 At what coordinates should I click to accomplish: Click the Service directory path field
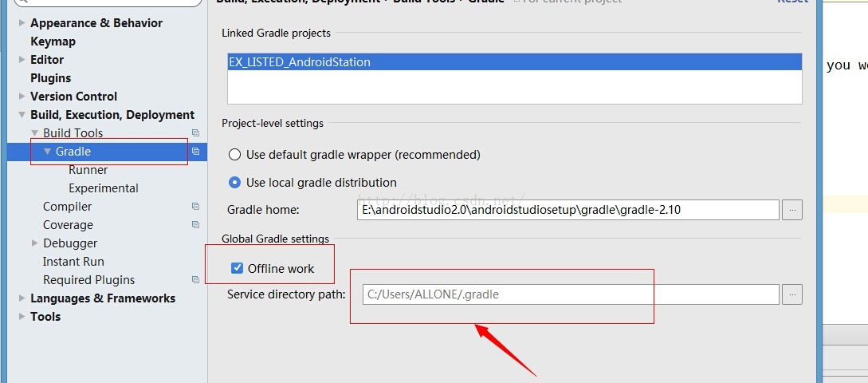[x=571, y=294]
